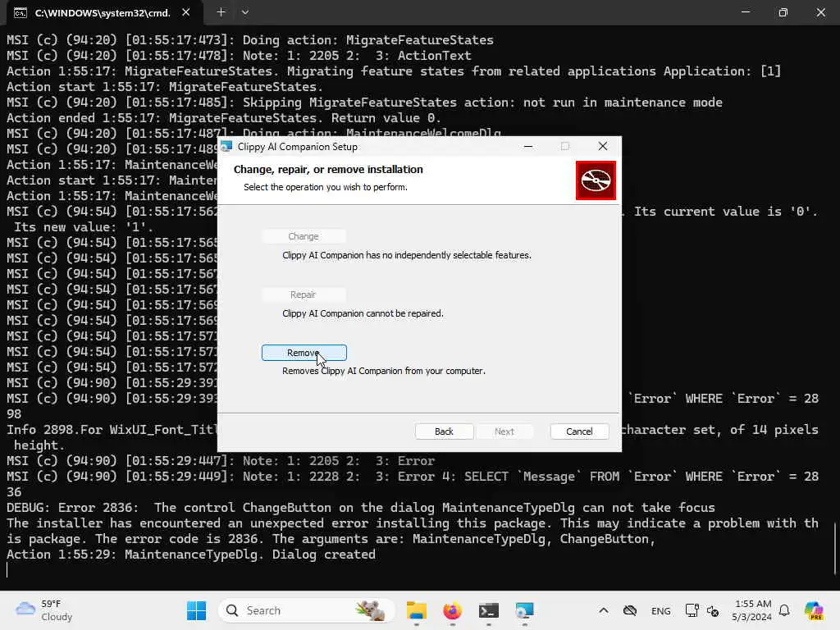
Task: Click 'Select the operation you wish to perform' text
Action: click(325, 187)
